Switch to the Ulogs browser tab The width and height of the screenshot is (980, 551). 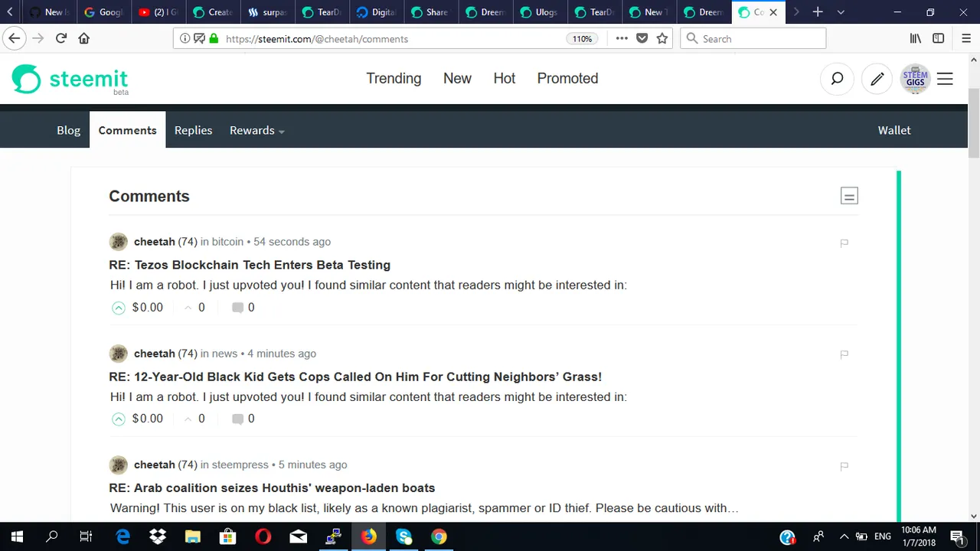coord(539,12)
